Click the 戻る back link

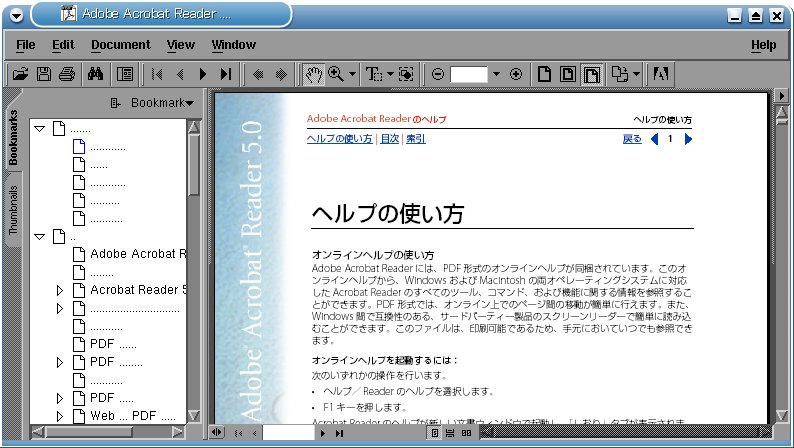tap(632, 139)
